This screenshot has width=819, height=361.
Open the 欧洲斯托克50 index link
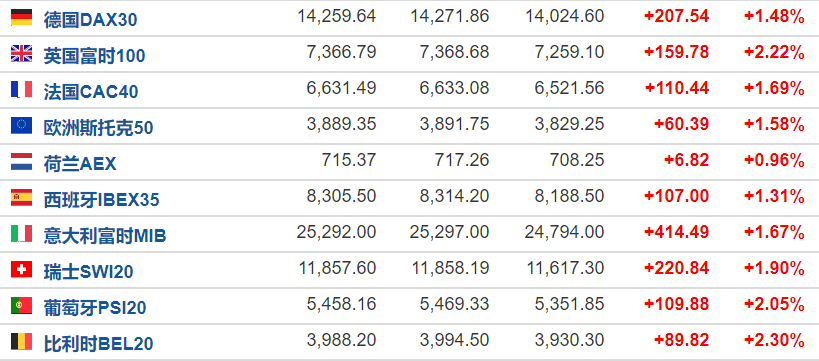click(98, 128)
